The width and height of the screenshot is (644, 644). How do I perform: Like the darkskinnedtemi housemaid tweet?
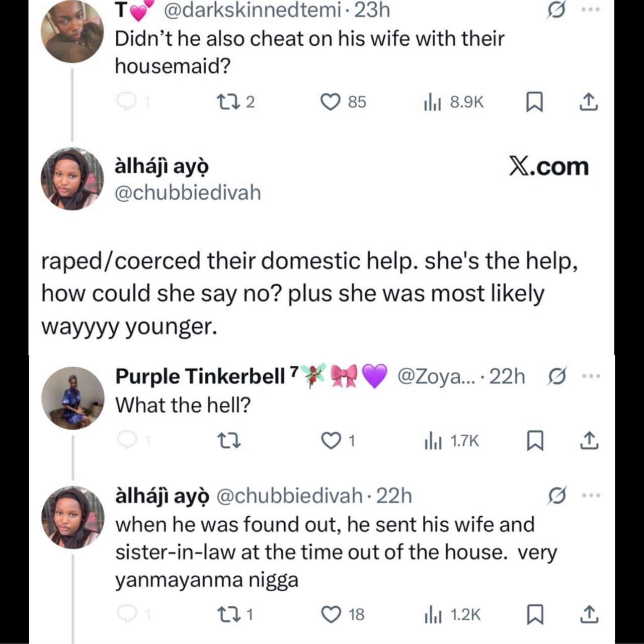(x=331, y=102)
